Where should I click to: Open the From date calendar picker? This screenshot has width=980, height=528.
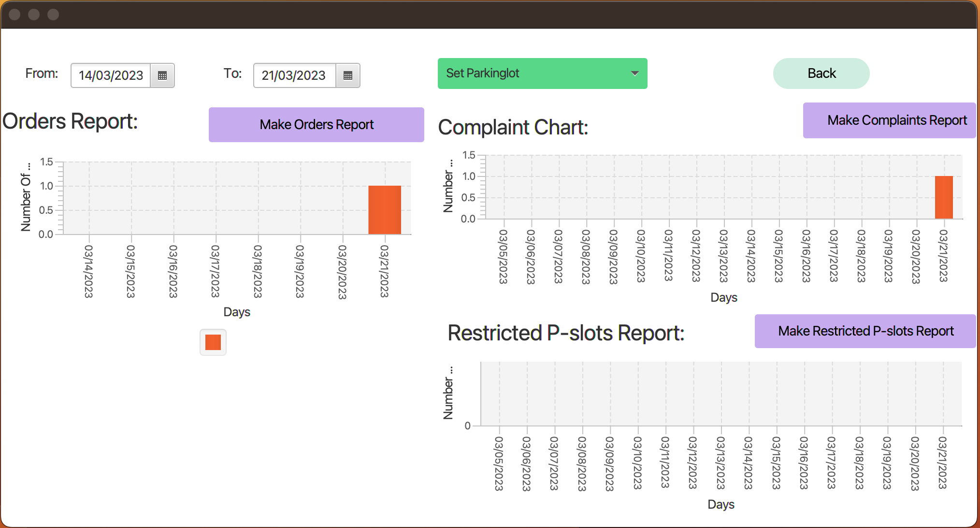coord(162,75)
